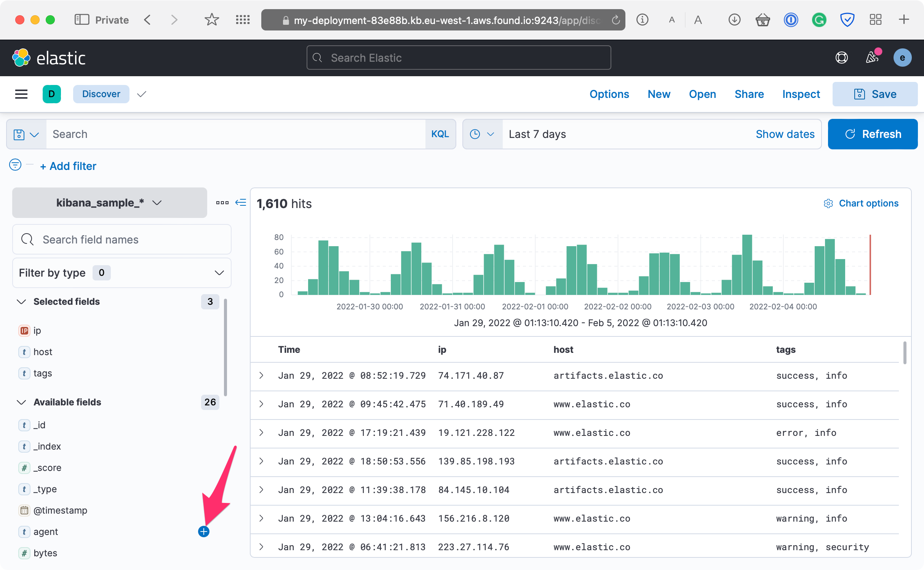Screen dimensions: 924x570
Task: Open the Filter by type dropdown
Action: click(121, 273)
